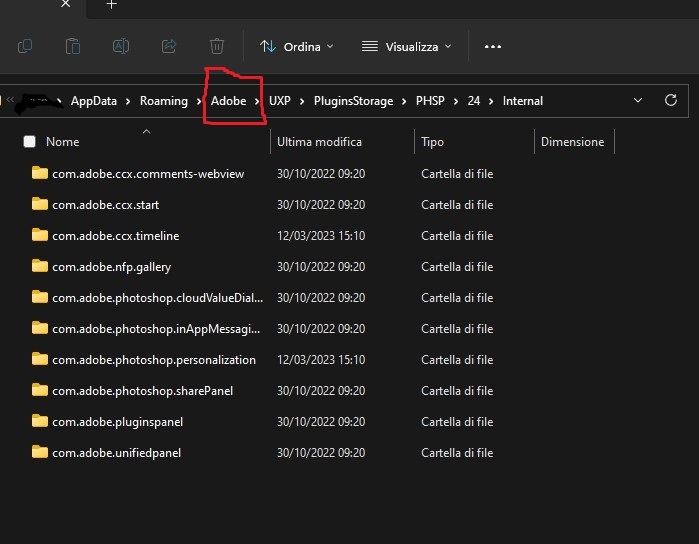The width and height of the screenshot is (699, 544).
Task: Click the Copy toolbar icon
Action: 25,46
